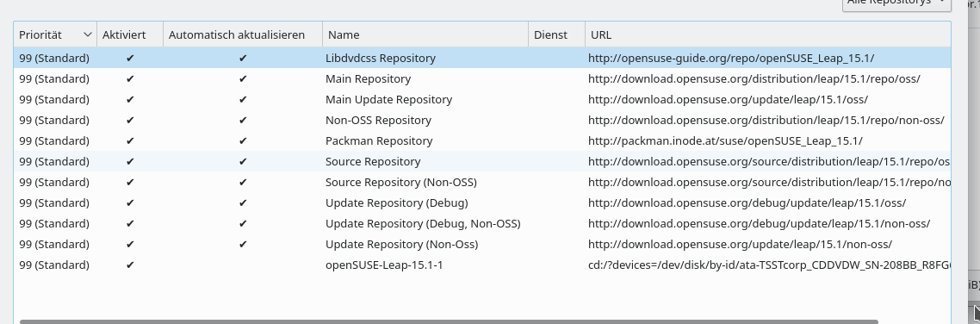The height and width of the screenshot is (324, 980).
Task: Toggle auto-refresh check for Packman Repository
Action: click(243, 140)
